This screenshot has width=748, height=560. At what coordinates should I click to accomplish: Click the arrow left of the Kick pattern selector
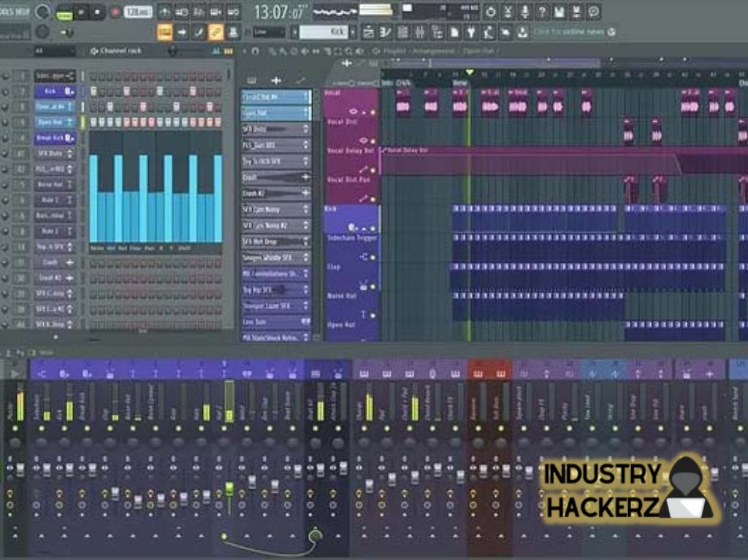294,32
